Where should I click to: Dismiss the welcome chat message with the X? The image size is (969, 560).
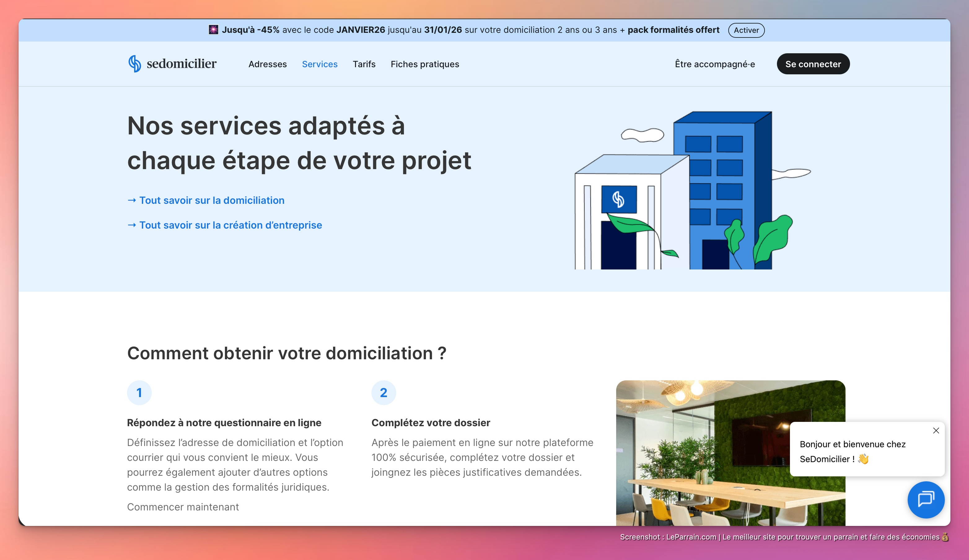(936, 431)
